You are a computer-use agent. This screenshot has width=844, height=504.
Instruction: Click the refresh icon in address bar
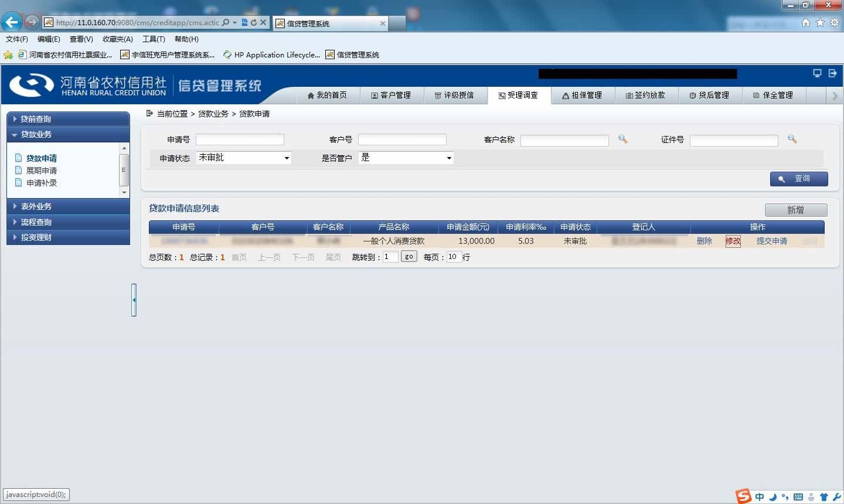[254, 22]
